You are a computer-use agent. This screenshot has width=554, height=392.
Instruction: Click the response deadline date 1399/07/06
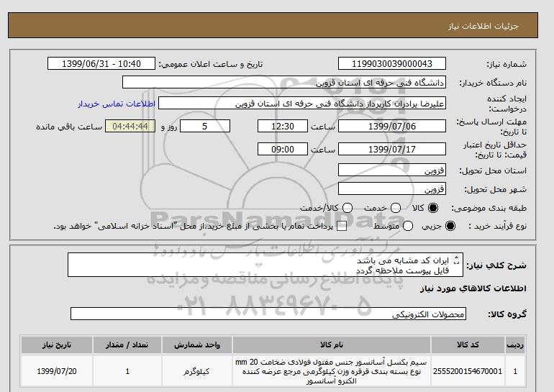pyautogui.click(x=392, y=126)
